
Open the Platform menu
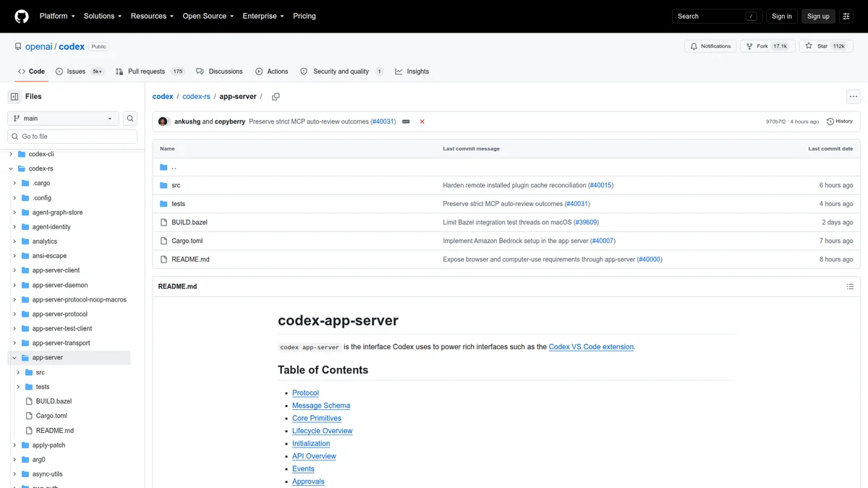tap(57, 16)
